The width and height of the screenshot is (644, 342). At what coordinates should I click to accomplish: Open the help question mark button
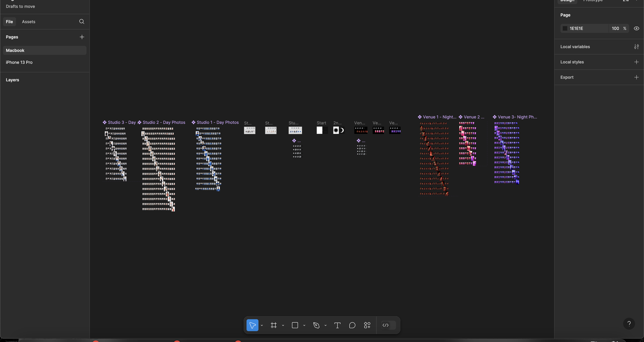pyautogui.click(x=629, y=324)
